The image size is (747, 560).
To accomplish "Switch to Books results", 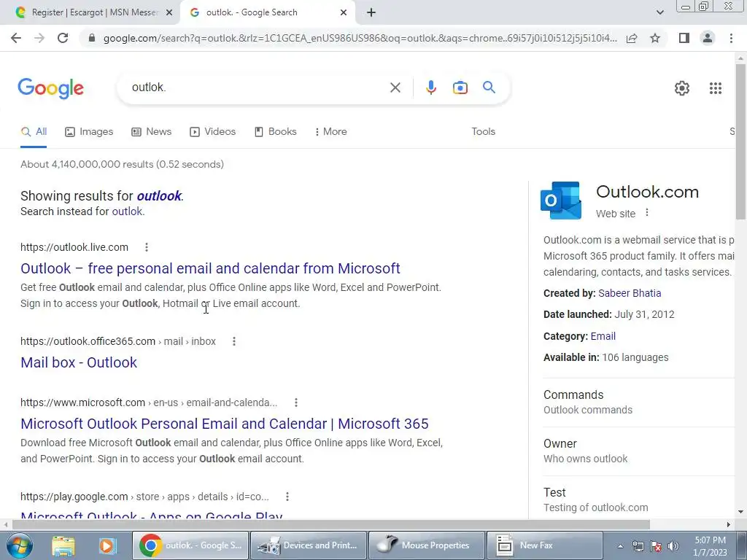I will click(275, 131).
